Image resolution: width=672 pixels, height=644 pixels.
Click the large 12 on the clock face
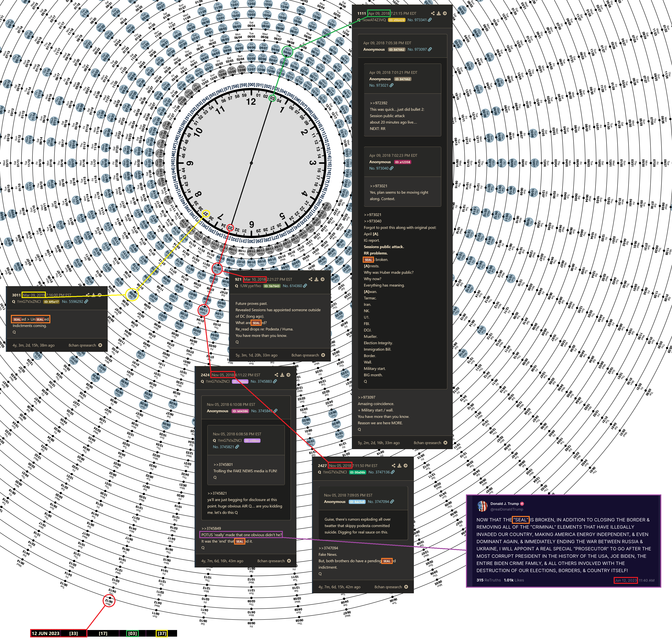pos(251,102)
